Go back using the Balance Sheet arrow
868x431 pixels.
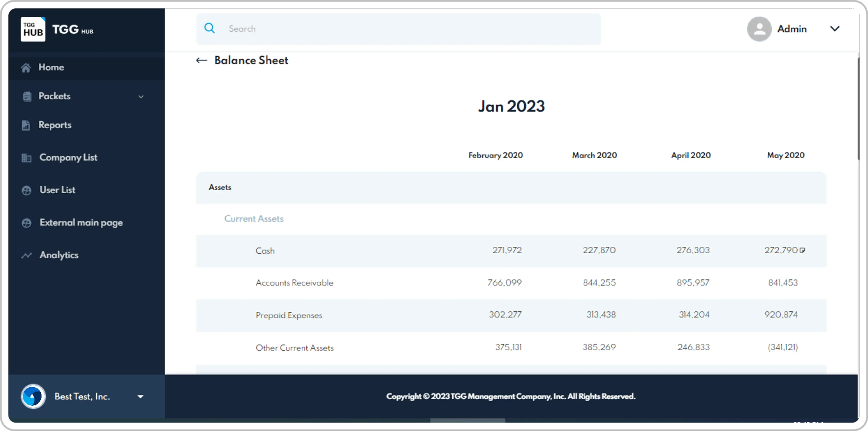(x=201, y=60)
